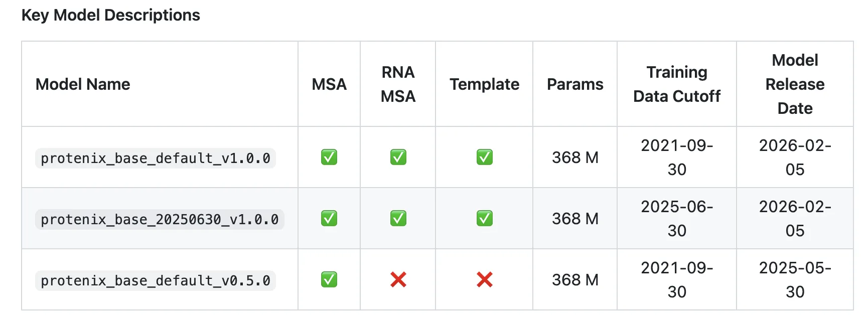868x320 pixels.
Task: Click RNA MSA checkmark in protenix_base_20250630_v1.0.0 row
Action: click(x=398, y=219)
